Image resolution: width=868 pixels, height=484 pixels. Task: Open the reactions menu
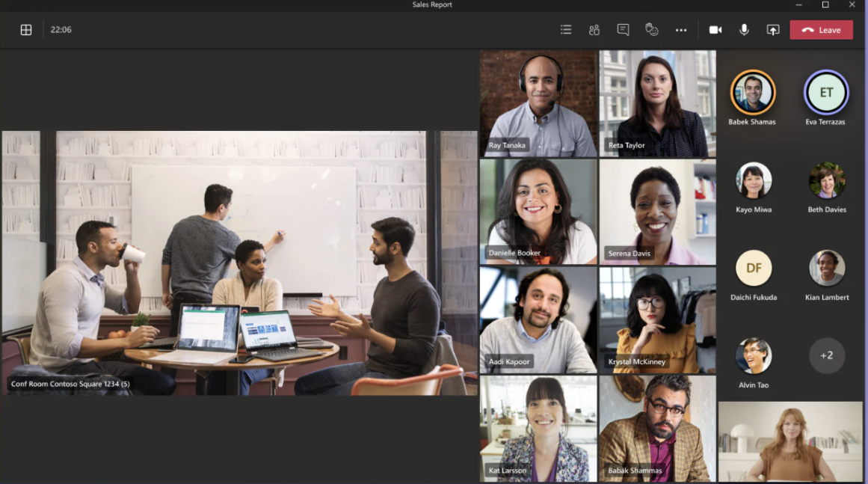tap(652, 30)
